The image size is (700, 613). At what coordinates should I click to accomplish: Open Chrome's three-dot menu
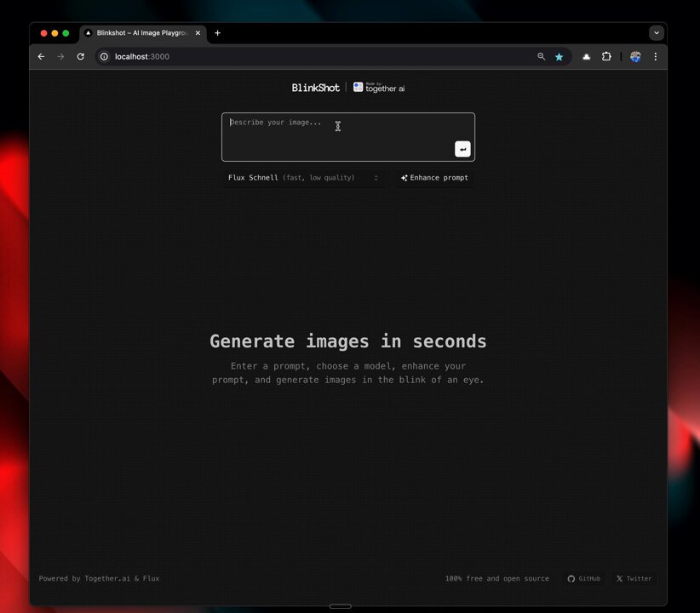tap(656, 57)
